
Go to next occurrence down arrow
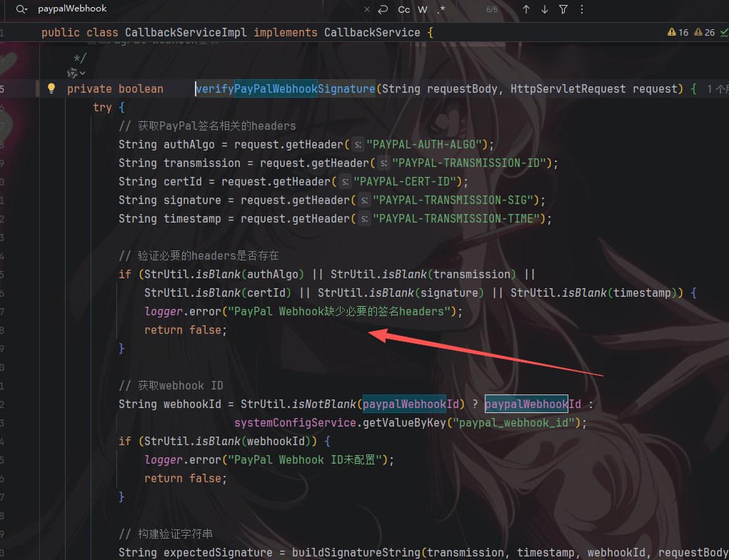click(545, 9)
